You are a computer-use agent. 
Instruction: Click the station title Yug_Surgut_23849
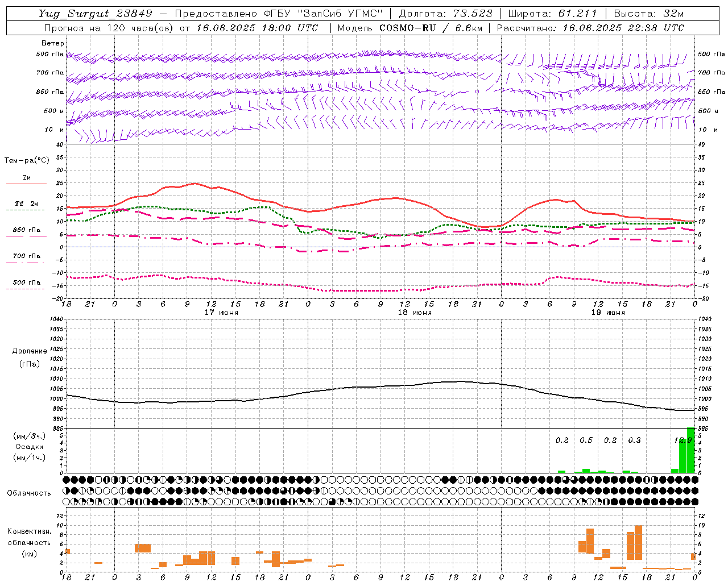point(96,14)
